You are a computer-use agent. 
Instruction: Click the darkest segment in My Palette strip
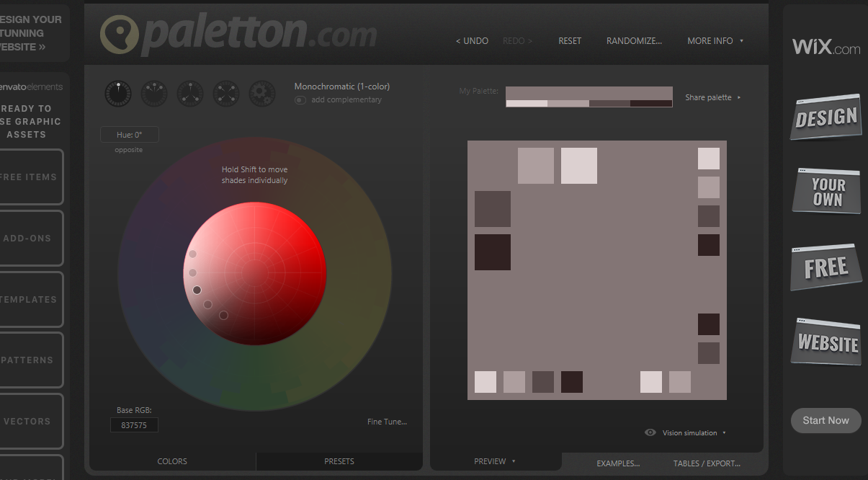[x=651, y=104]
